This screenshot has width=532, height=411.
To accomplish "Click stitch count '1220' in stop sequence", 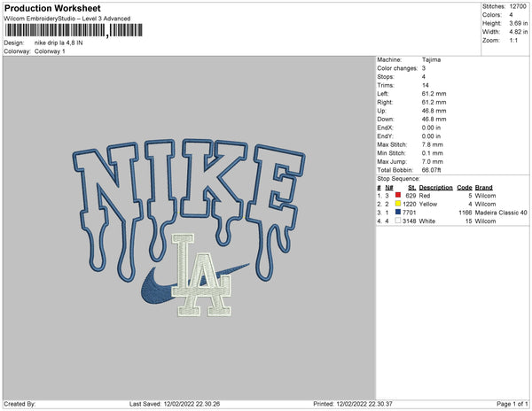I will click(x=409, y=204).
